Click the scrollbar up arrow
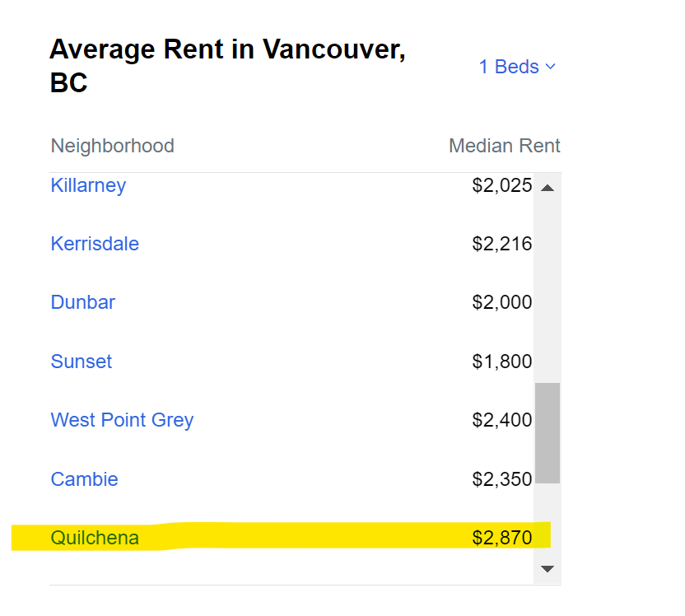 click(548, 188)
